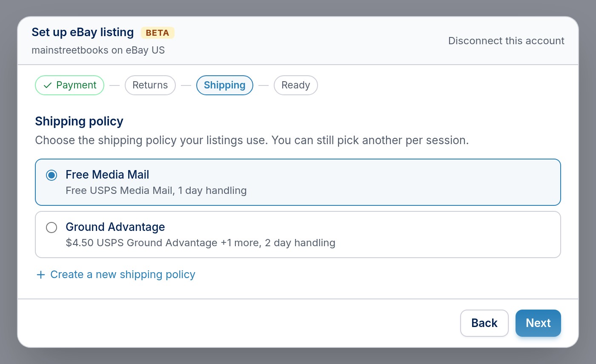Click 'Free USPS Media Mail, 1 day handling' text
This screenshot has width=596, height=364.
pos(156,190)
